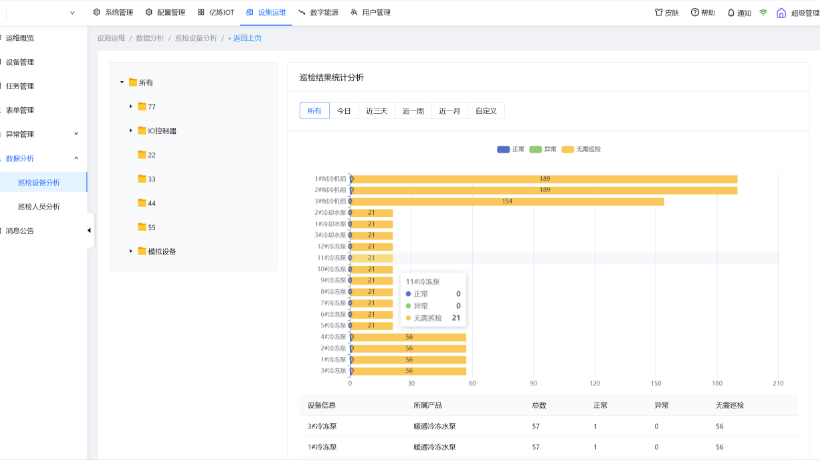The image size is (820, 460).
Task: Open 表单管理 in the sidebar
Action: coord(20,110)
